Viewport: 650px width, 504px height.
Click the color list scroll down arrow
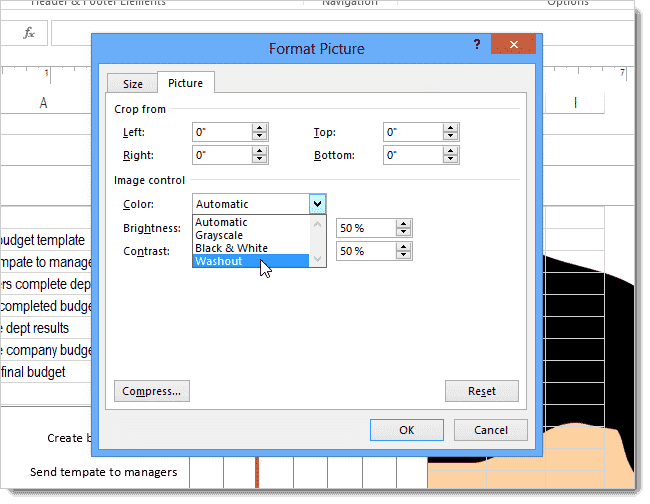point(318,259)
